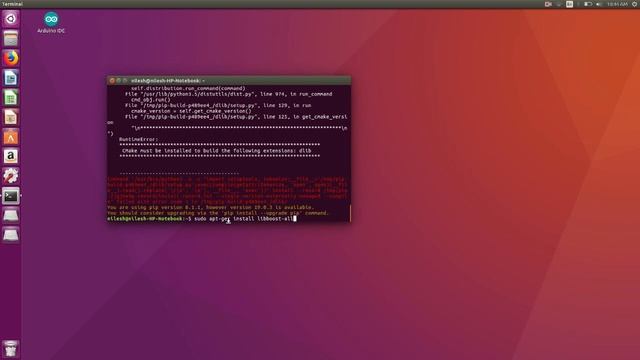
Task: Open LibreOffice Writer from the dock
Action: coord(11,78)
